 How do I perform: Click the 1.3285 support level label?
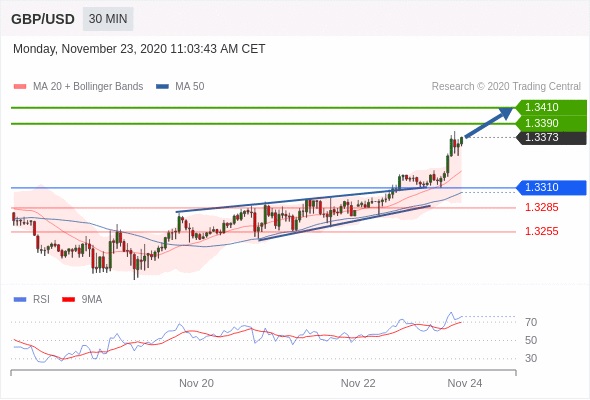[x=542, y=207]
